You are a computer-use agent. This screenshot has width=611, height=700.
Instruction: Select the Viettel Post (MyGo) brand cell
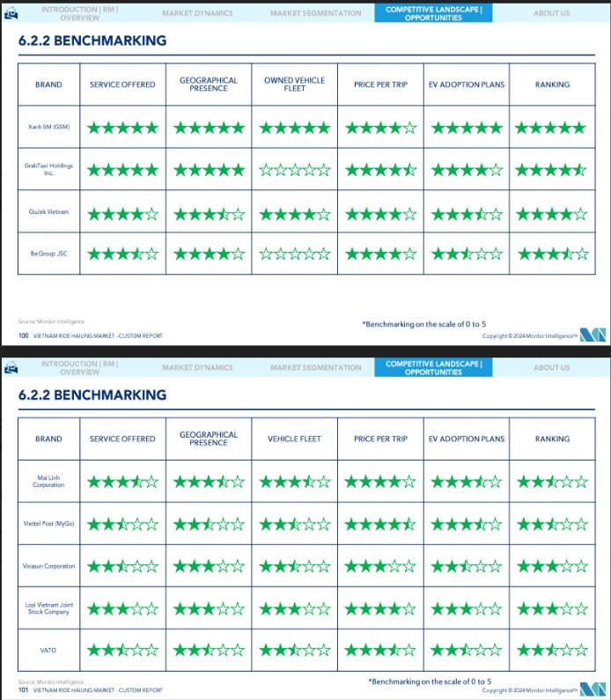[x=48, y=523]
